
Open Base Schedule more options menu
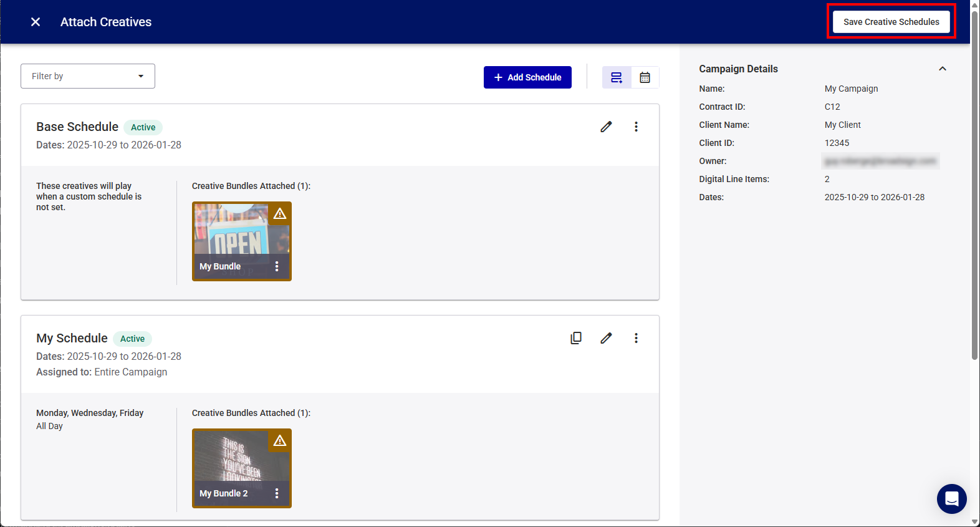pyautogui.click(x=636, y=127)
